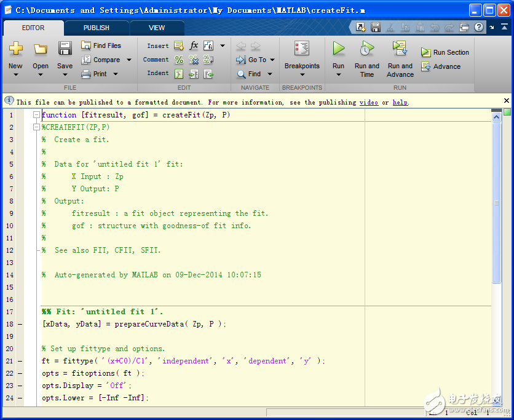Image resolution: width=514 pixels, height=420 pixels.
Task: Collapse the function code fold on line 1
Action: 36,115
